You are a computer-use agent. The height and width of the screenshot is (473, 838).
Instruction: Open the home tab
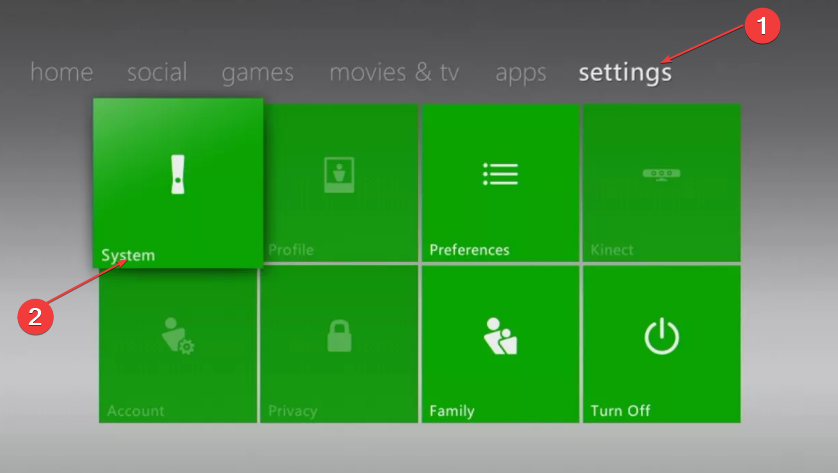point(61,72)
